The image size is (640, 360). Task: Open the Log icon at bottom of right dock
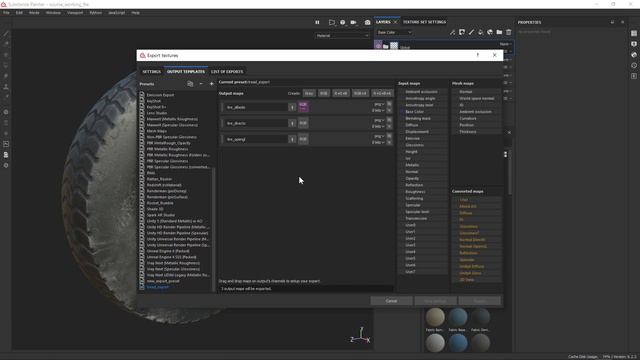(x=633, y=76)
